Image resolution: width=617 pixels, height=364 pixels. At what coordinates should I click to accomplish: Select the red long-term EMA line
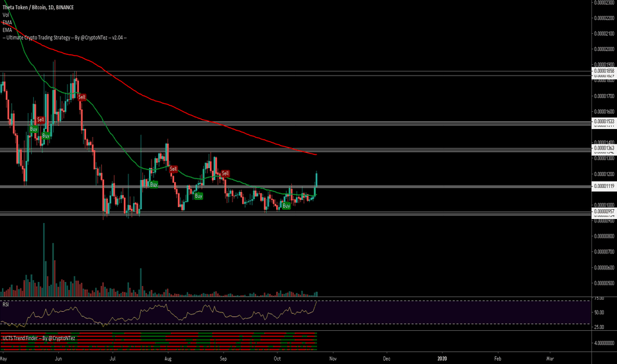click(x=169, y=105)
